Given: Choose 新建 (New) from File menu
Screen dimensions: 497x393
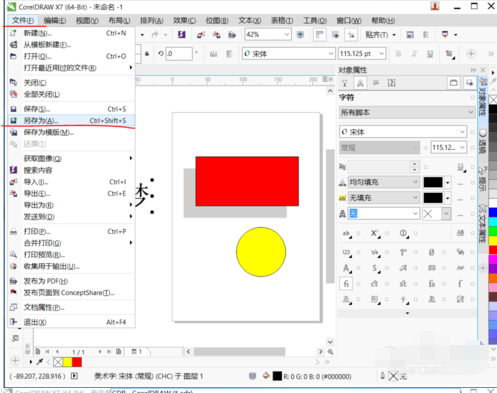Looking at the screenshot, I should (71, 33).
